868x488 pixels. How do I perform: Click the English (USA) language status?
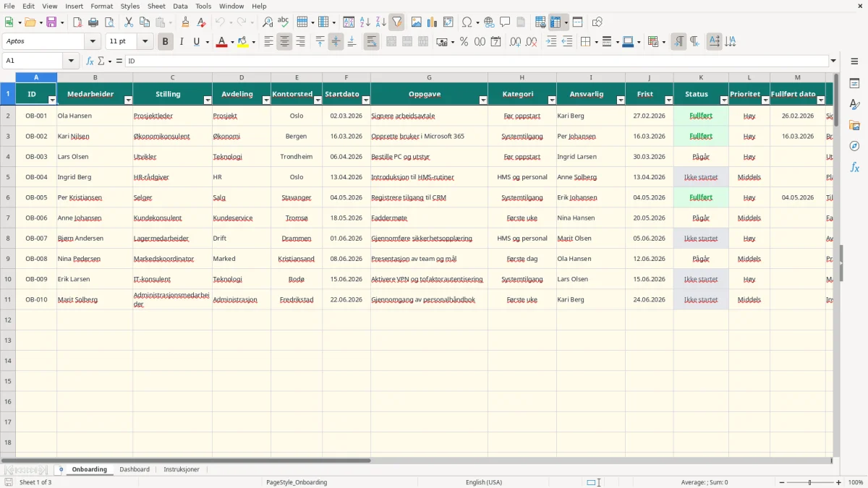point(484,482)
